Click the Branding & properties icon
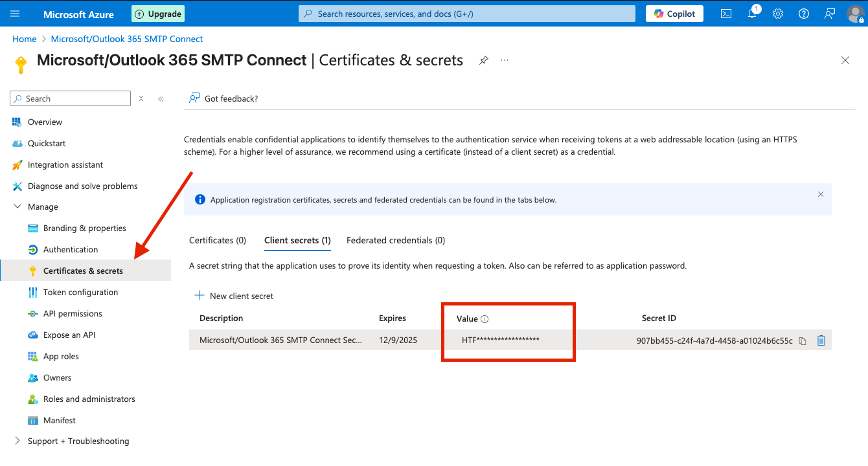 click(33, 228)
